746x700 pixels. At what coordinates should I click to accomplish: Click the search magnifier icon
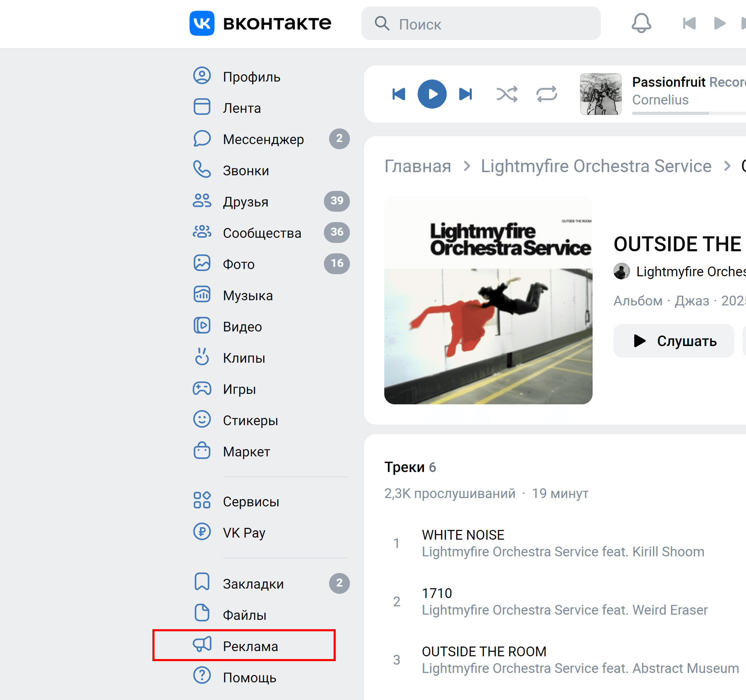pyautogui.click(x=382, y=23)
